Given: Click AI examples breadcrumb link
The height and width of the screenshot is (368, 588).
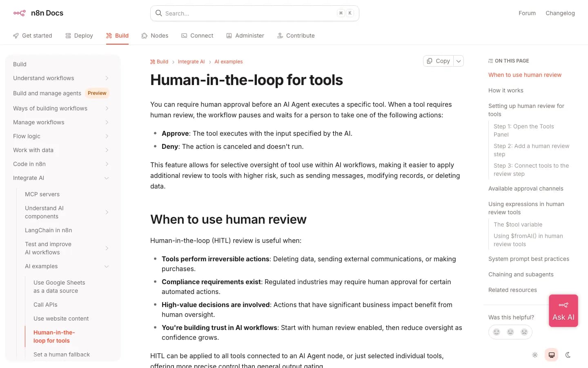Looking at the screenshot, I should point(229,62).
